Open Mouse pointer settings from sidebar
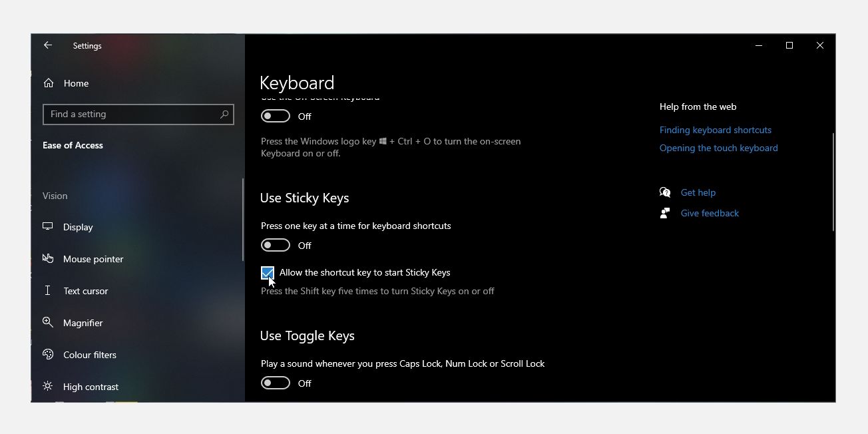 click(93, 259)
